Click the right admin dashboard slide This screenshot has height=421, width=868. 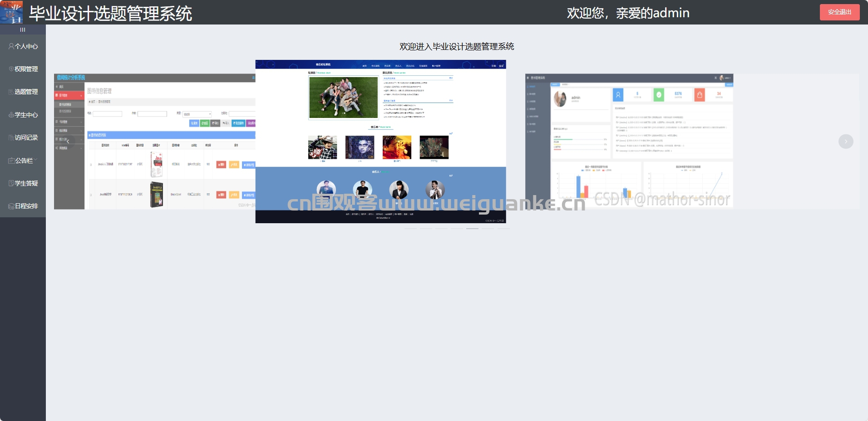coord(629,142)
